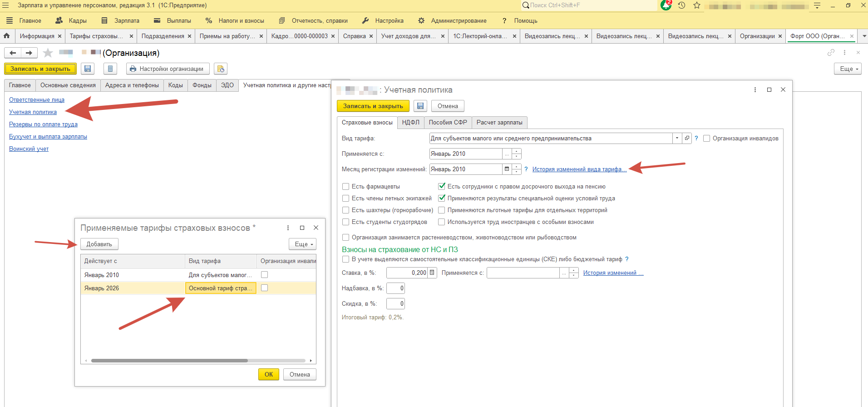Add organization to favorites with star icon
The image size is (868, 407).
(x=48, y=53)
